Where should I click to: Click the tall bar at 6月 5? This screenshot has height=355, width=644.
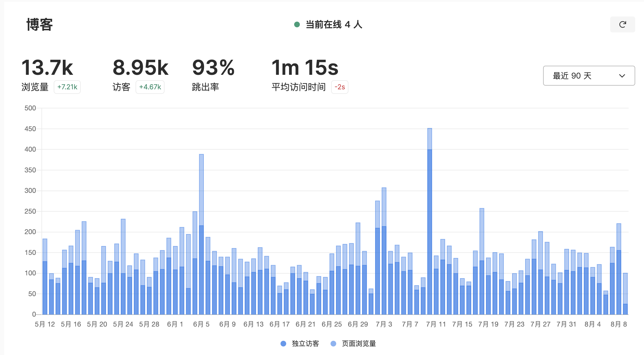(x=201, y=233)
